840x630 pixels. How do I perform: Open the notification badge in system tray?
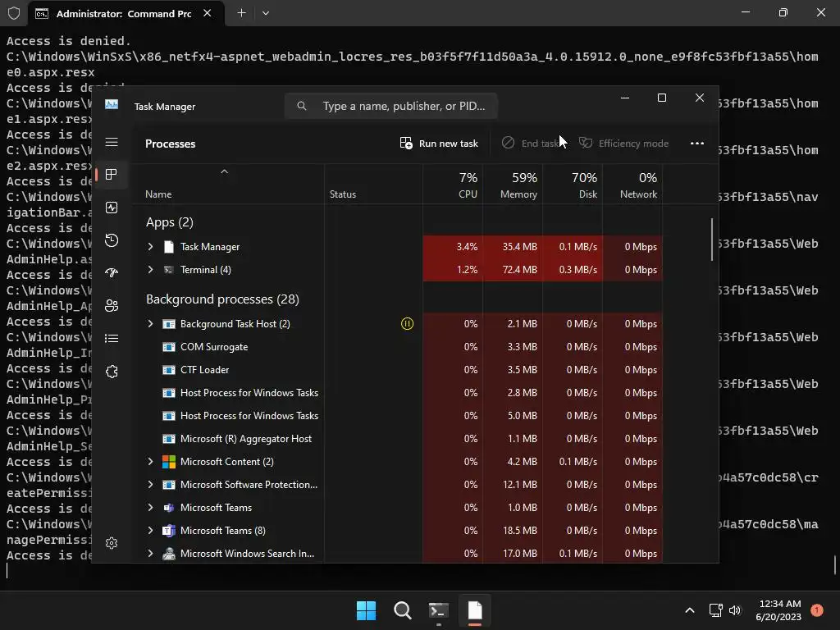point(817,609)
